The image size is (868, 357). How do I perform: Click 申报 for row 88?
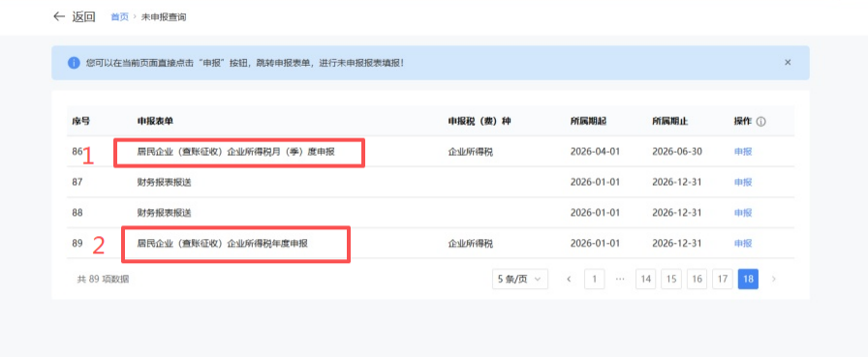pyautogui.click(x=743, y=212)
